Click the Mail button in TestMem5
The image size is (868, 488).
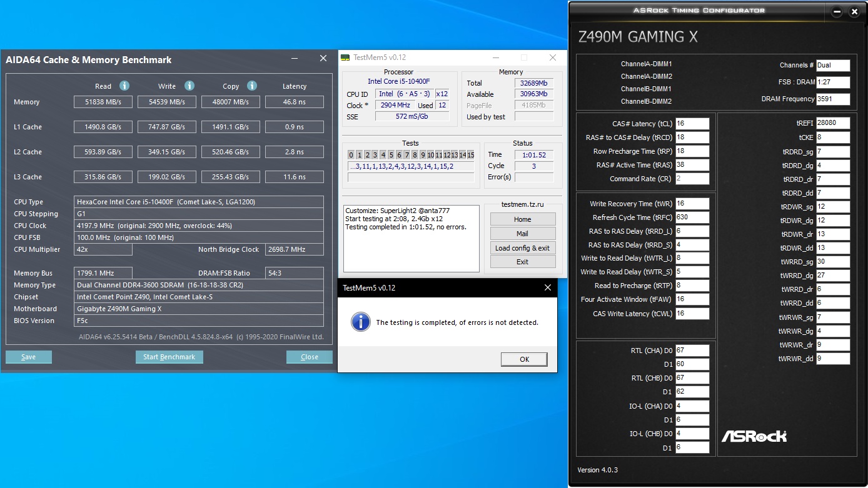[523, 234]
